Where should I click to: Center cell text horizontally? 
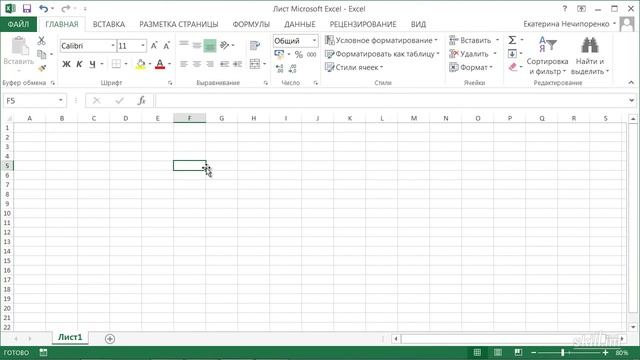tap(197, 64)
